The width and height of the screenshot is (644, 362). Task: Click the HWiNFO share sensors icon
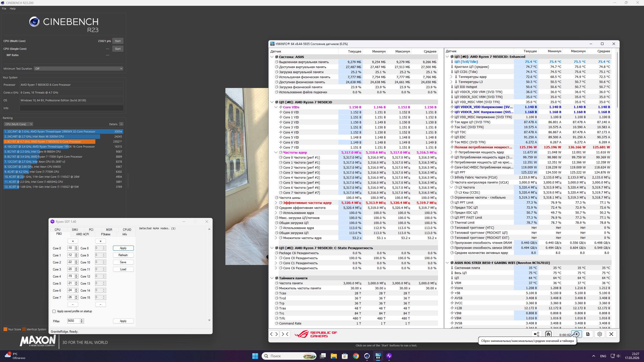tap(536, 334)
